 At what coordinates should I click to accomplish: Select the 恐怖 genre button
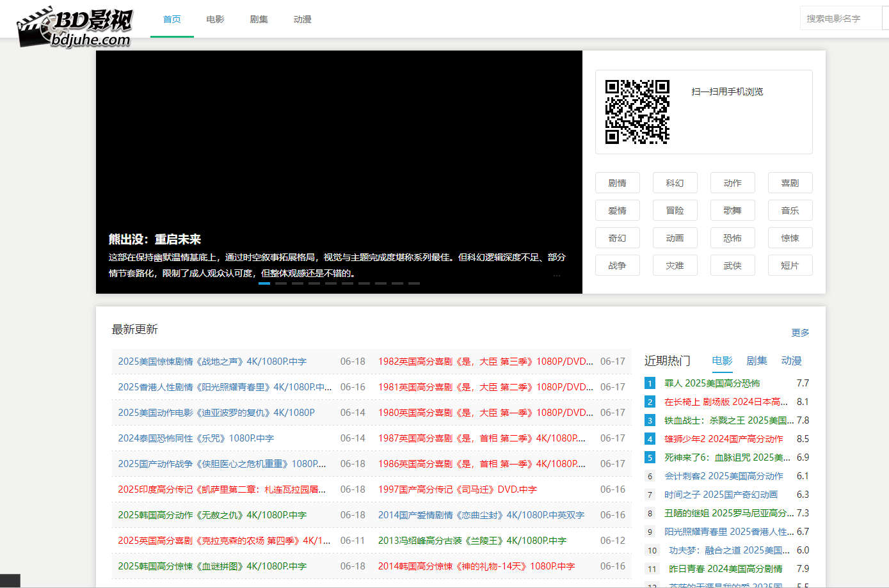point(733,238)
